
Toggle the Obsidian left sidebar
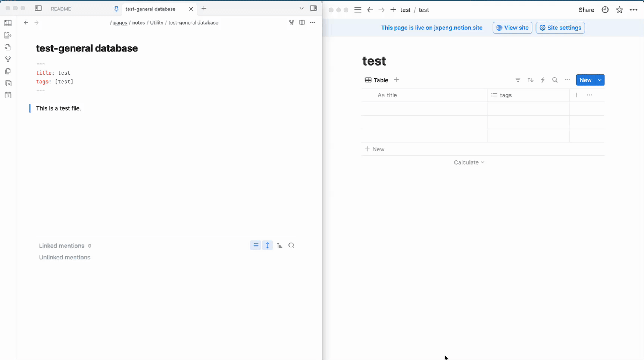[38, 9]
